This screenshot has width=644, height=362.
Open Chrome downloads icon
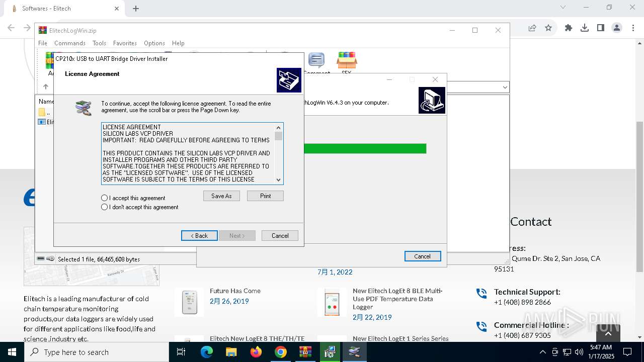pyautogui.click(x=585, y=28)
